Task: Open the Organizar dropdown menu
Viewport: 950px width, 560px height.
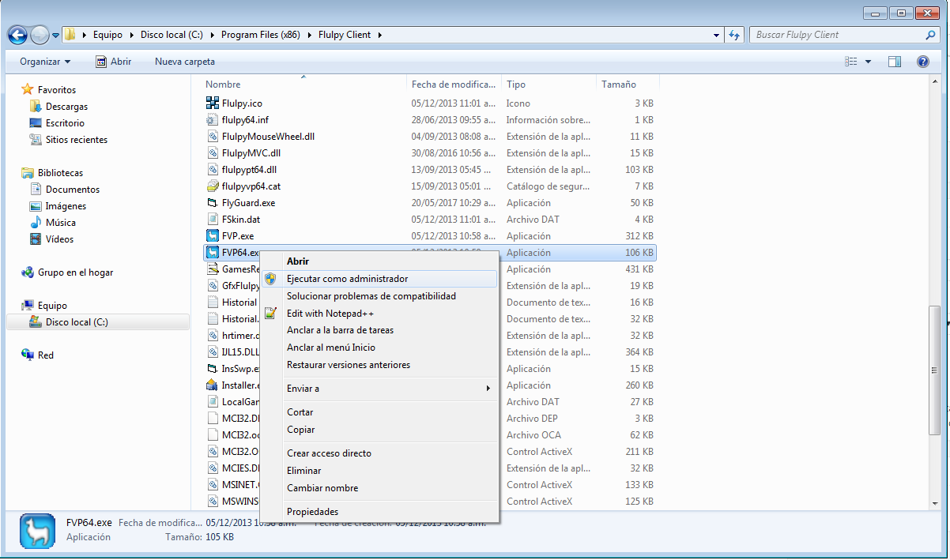Action: click(x=45, y=62)
